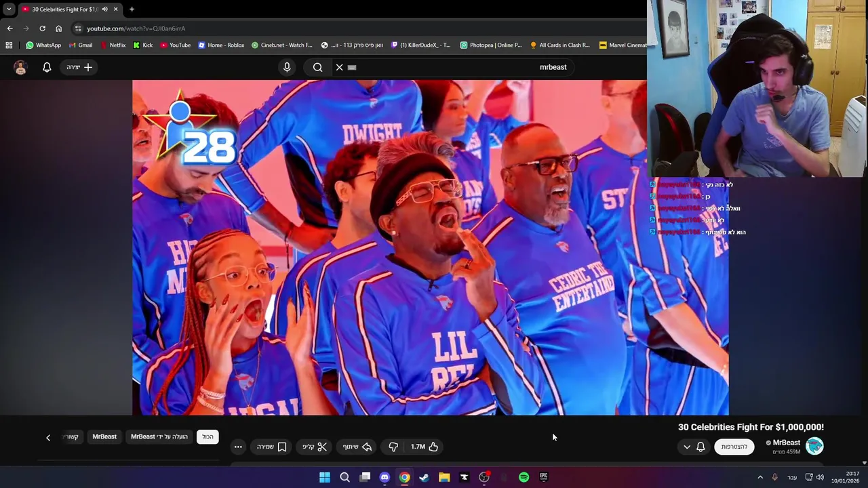Open channel notification bell dropdown
868x488 pixels.
point(694,447)
